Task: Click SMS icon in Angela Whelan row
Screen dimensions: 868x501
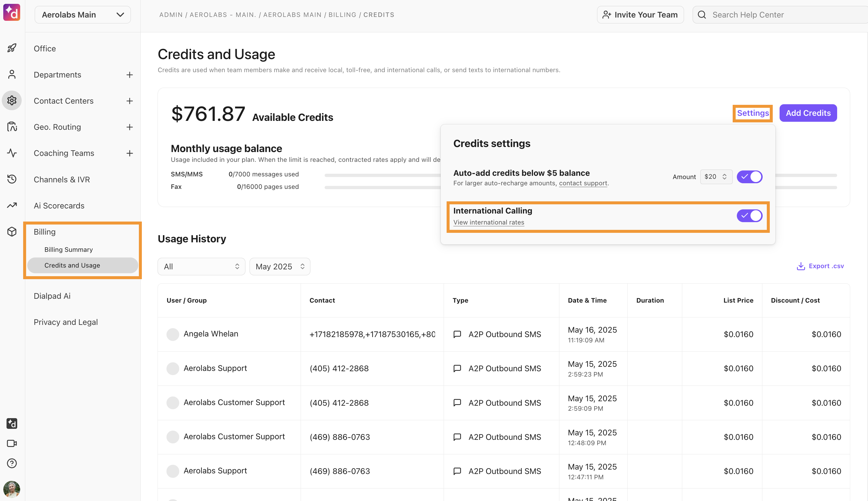Action: 457,334
